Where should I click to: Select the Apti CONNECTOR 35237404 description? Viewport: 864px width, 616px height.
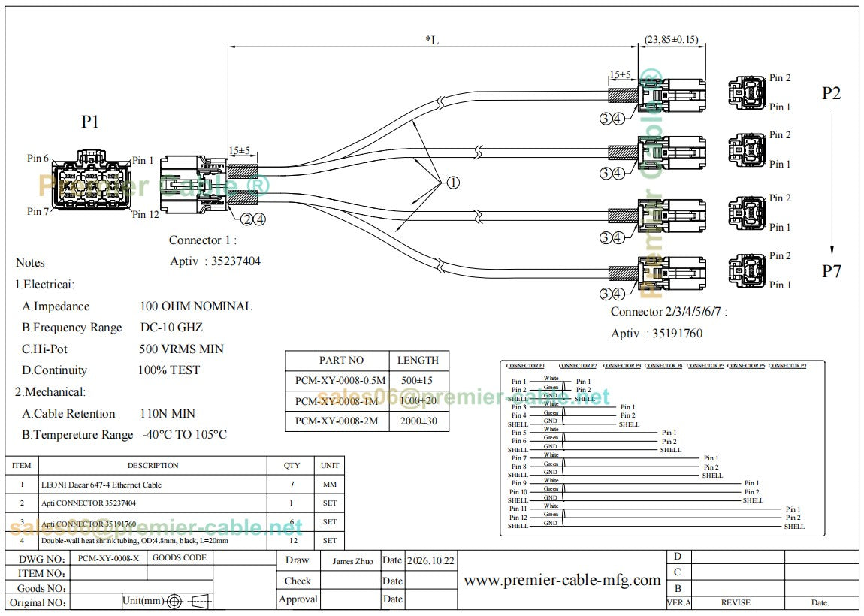click(x=88, y=503)
